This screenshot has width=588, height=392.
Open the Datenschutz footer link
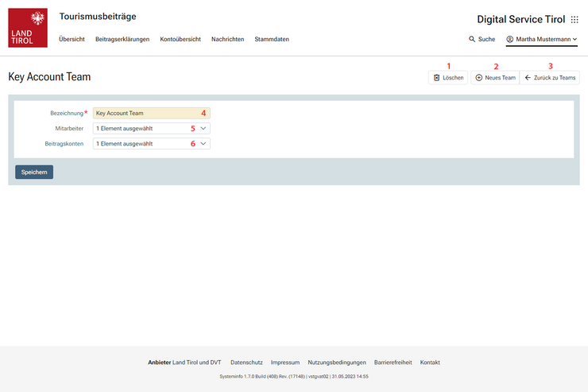click(246, 363)
